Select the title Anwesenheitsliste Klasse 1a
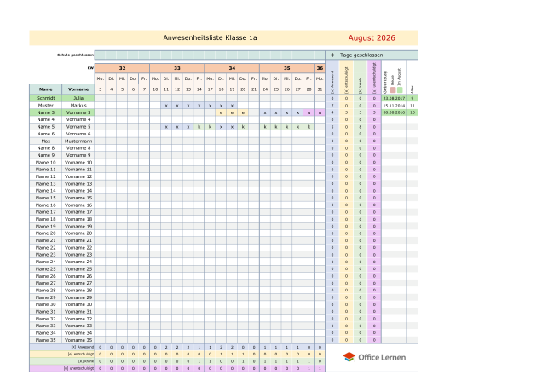Viewport: 554px width, 392px height. tap(210, 37)
